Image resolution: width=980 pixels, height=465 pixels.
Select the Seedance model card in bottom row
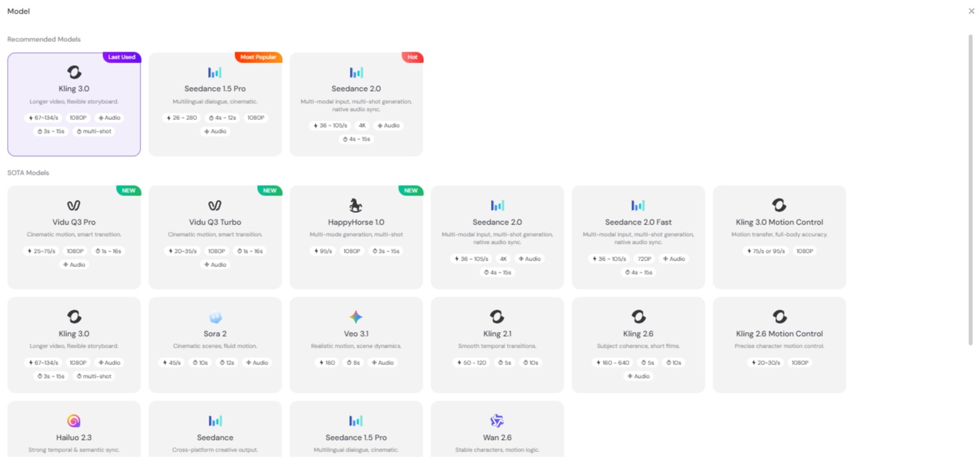[215, 430]
